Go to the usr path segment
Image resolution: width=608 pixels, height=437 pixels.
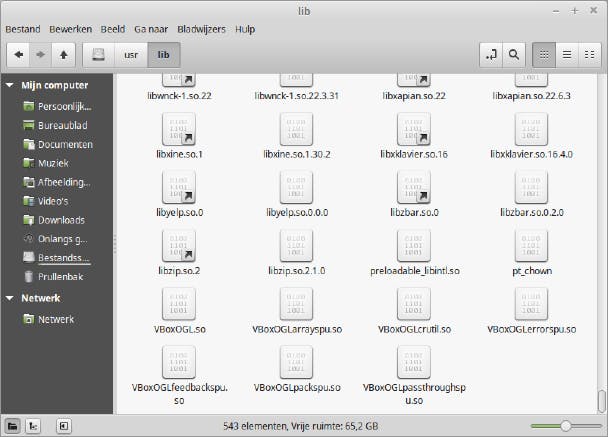click(131, 55)
